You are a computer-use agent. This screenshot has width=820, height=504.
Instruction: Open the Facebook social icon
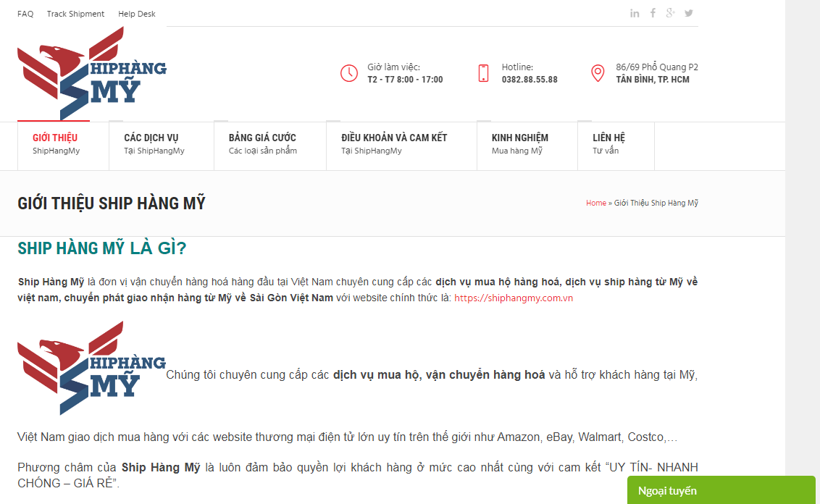click(653, 13)
